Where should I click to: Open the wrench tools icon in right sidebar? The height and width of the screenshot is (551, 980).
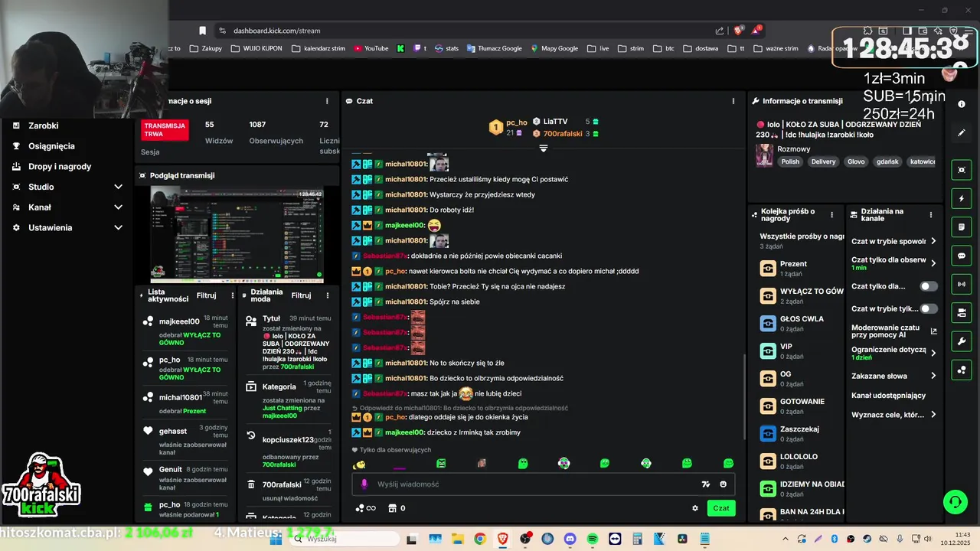coord(962,341)
